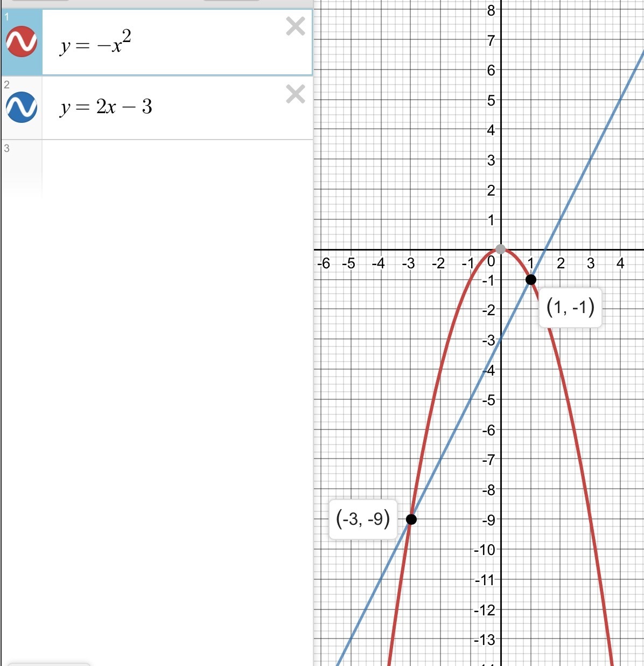Toggle visibility of red y=-x² graph
Screen dimensions: 644x666
click(x=22, y=41)
